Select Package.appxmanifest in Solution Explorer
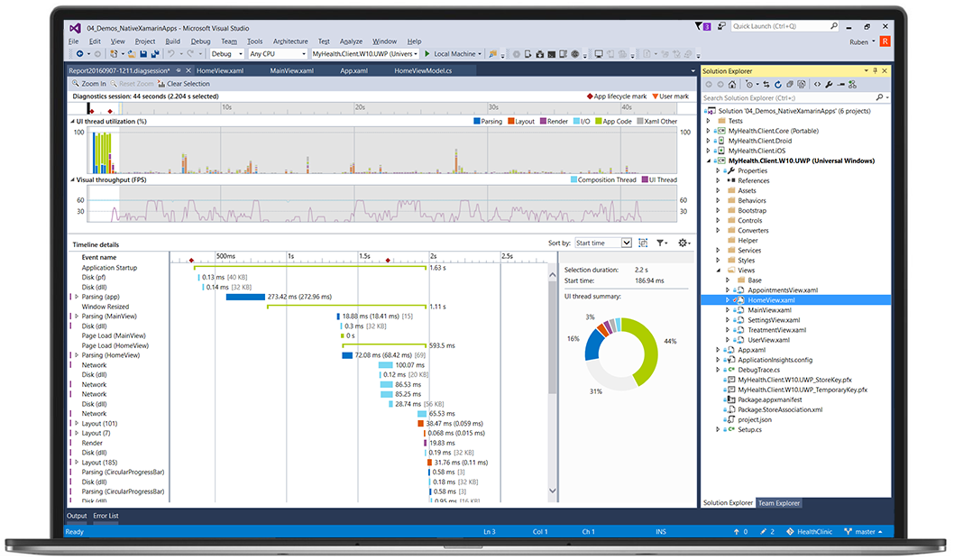The image size is (954, 560). point(770,399)
